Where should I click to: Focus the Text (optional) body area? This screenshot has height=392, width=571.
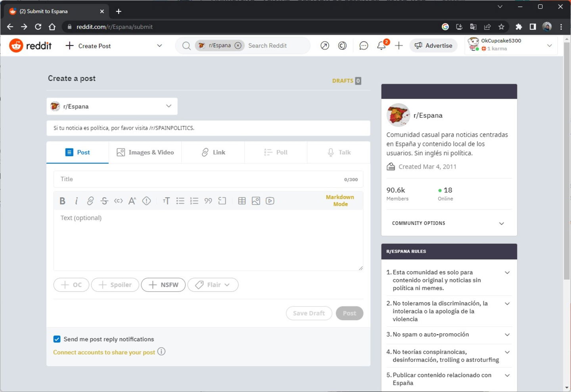208,240
